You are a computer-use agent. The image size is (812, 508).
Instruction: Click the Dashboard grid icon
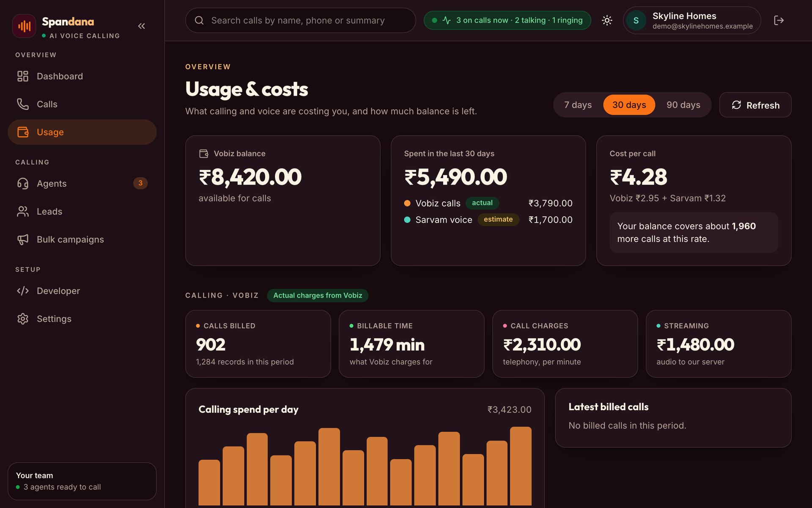[x=23, y=76]
